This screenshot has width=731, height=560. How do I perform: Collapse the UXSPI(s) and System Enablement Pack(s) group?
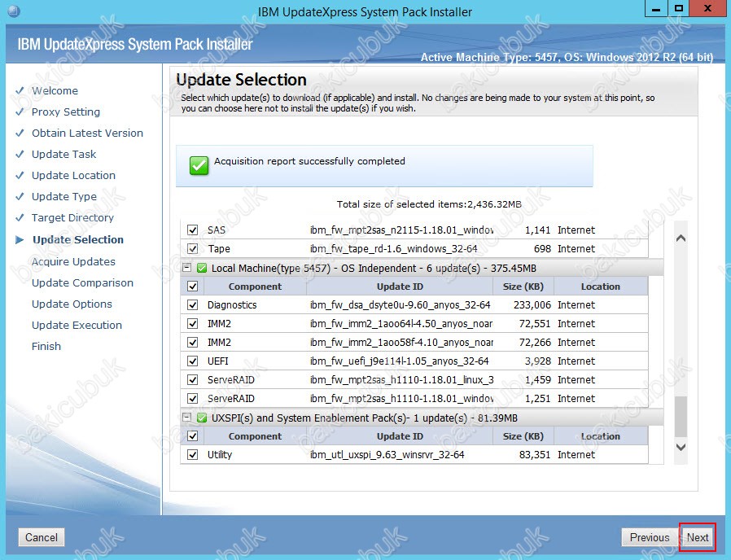click(186, 418)
